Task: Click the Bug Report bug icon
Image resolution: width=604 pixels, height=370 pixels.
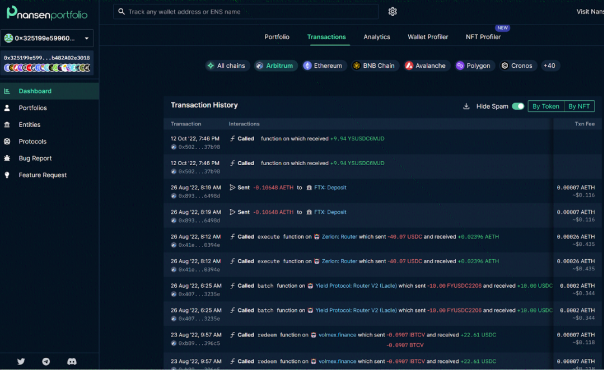Action: click(7, 158)
